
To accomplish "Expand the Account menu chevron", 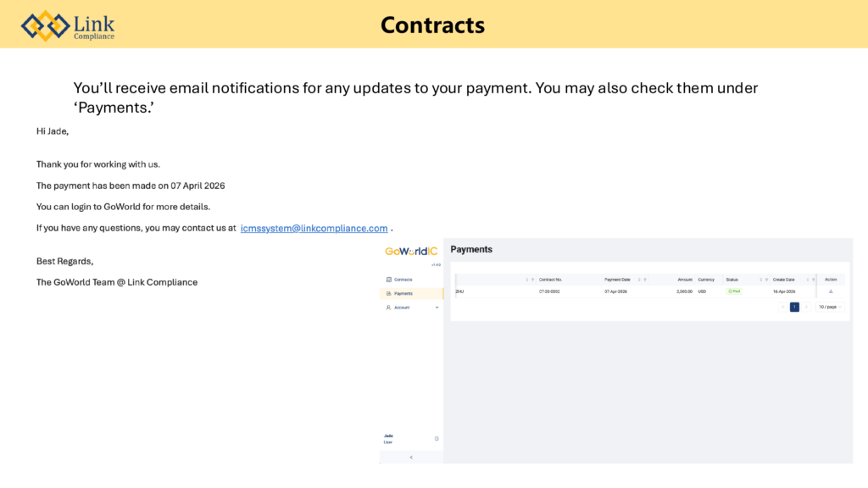I will pyautogui.click(x=437, y=308).
